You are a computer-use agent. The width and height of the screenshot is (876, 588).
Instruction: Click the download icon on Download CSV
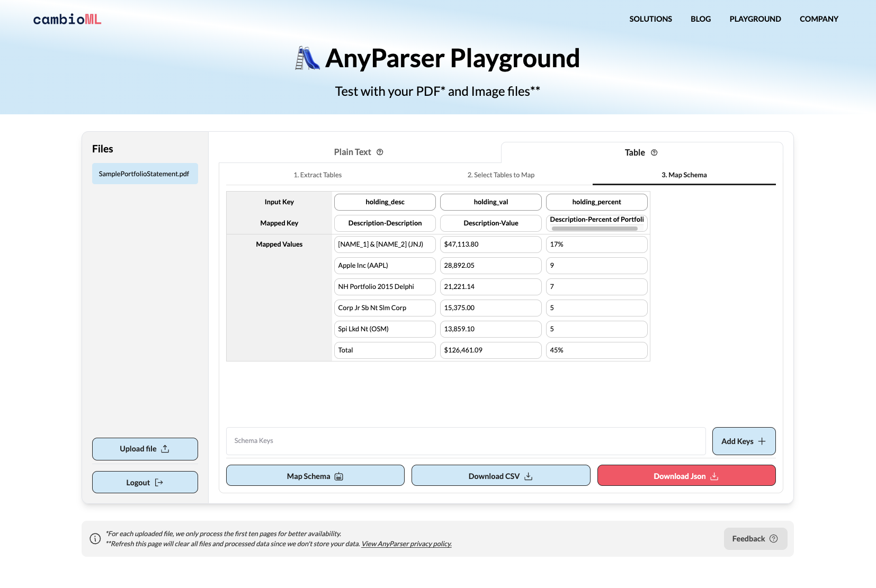tap(528, 476)
